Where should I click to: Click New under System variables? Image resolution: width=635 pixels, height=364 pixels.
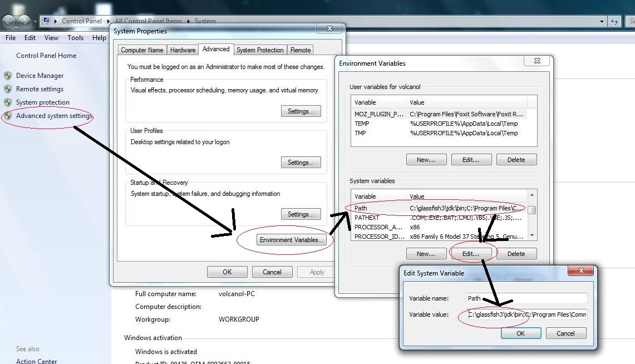pos(426,253)
